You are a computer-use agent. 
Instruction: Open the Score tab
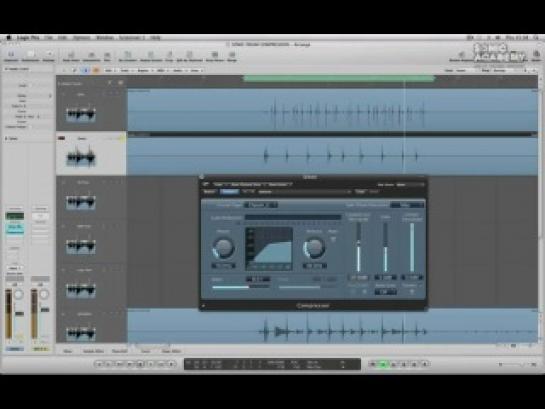[146, 351]
